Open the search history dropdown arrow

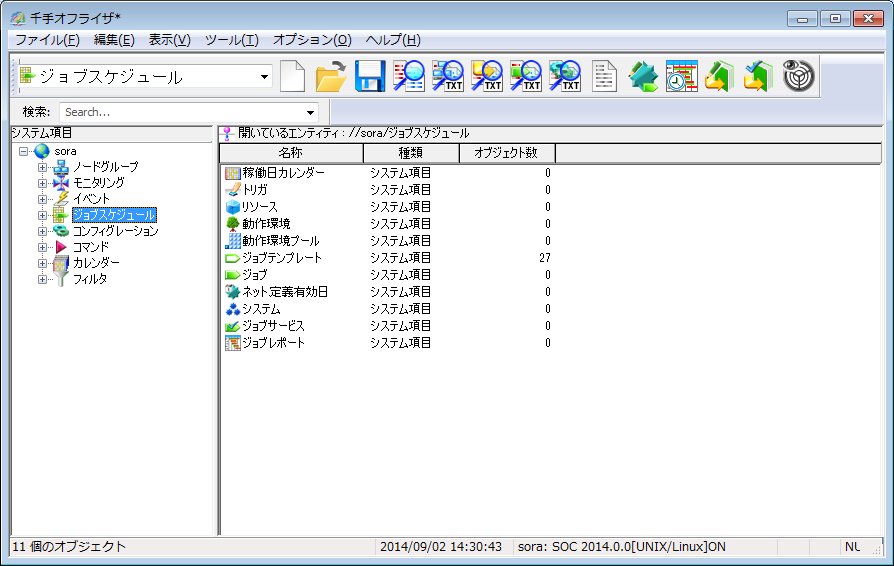click(310, 112)
